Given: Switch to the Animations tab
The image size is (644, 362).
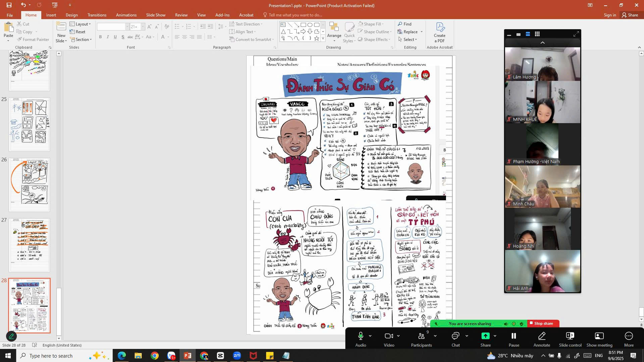Looking at the screenshot, I should [x=126, y=15].
